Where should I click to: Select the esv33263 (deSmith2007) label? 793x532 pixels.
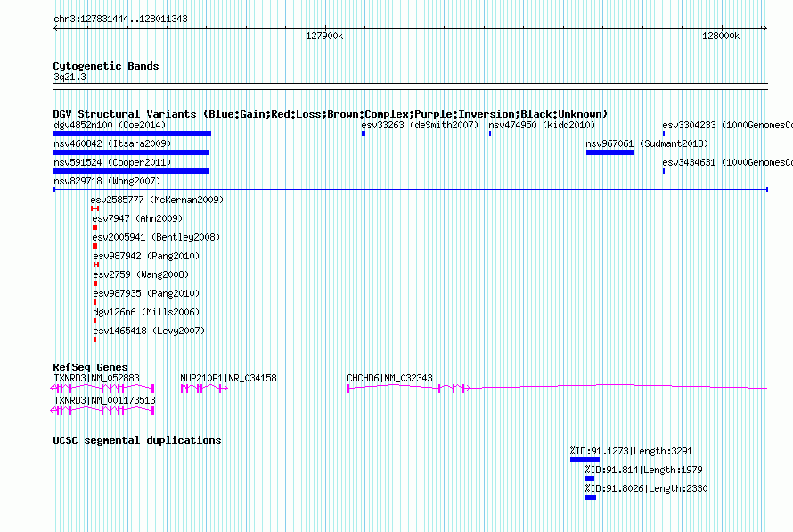420,125
